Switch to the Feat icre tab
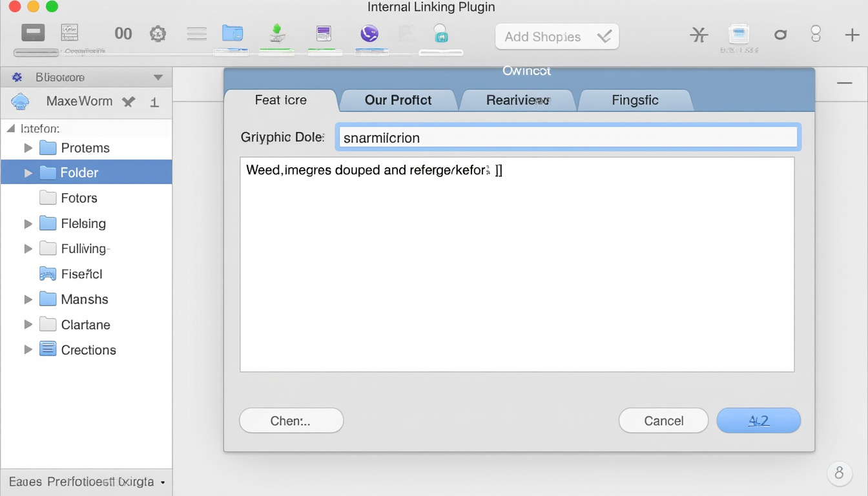The width and height of the screenshot is (868, 496). (x=281, y=100)
